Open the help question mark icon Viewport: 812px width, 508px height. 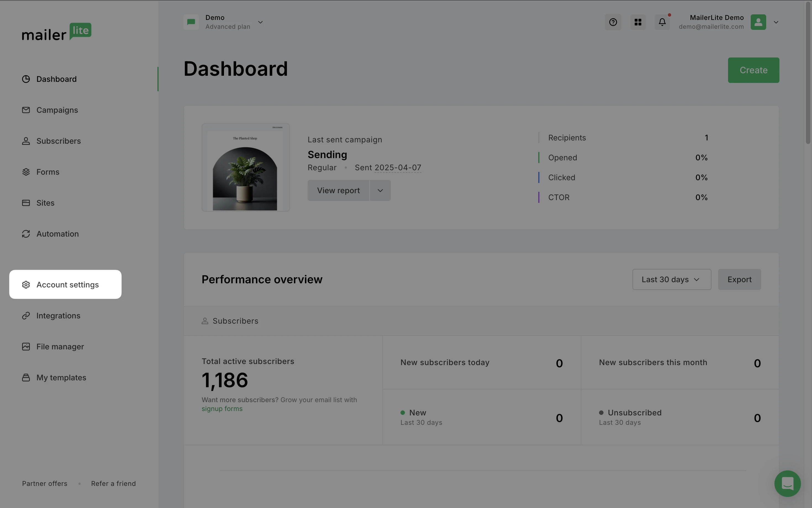click(x=613, y=22)
